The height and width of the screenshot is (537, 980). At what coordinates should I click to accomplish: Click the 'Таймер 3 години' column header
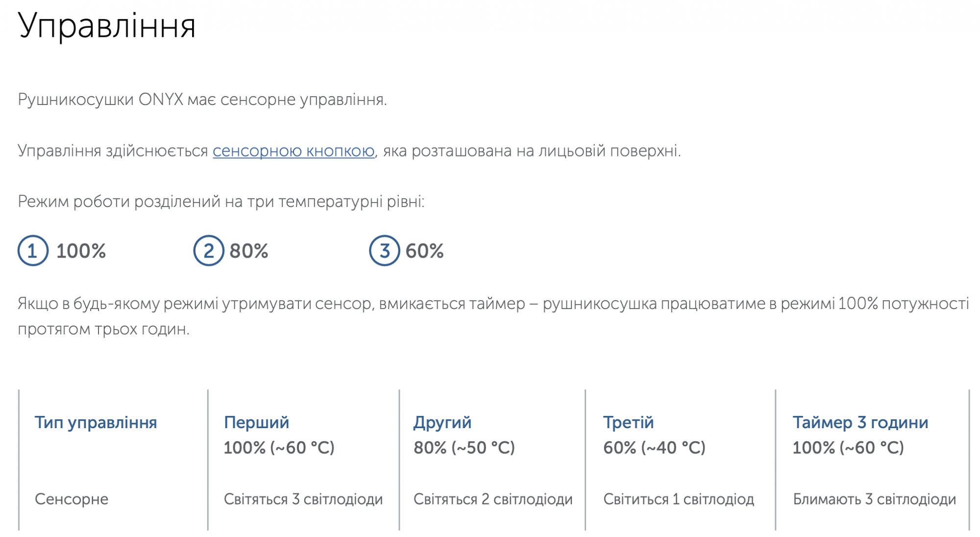(860, 422)
